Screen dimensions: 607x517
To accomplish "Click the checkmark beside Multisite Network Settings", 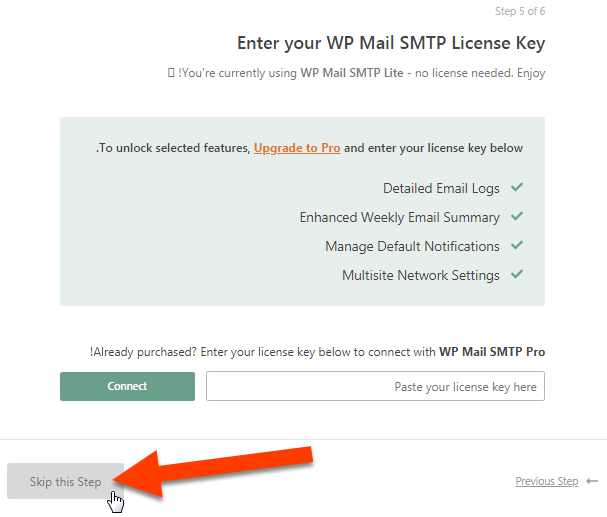I will click(517, 274).
